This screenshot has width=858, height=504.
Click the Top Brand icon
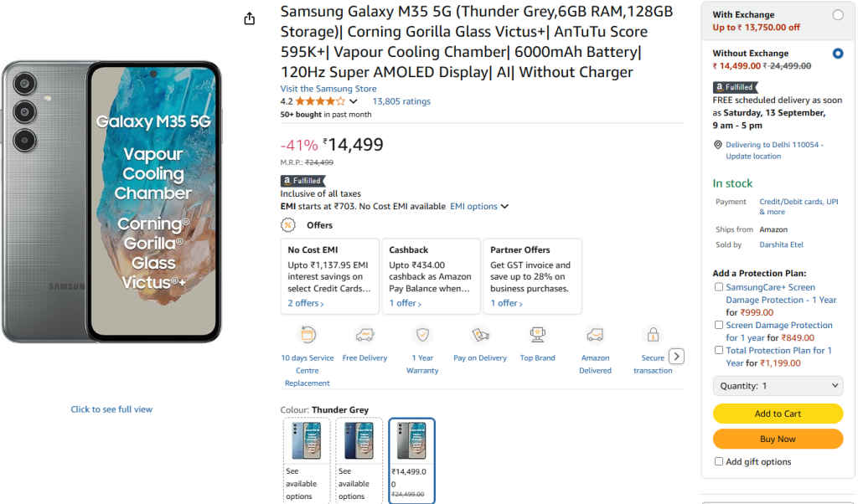(x=535, y=334)
